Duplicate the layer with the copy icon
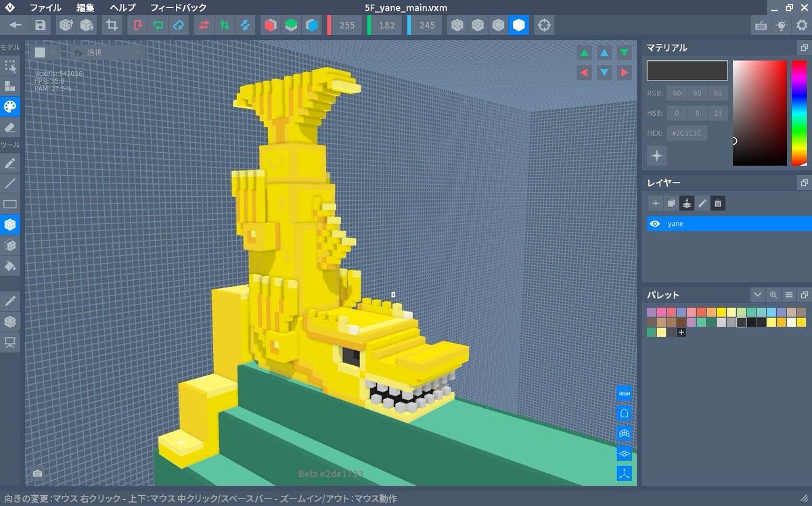The image size is (812, 506). tap(671, 203)
